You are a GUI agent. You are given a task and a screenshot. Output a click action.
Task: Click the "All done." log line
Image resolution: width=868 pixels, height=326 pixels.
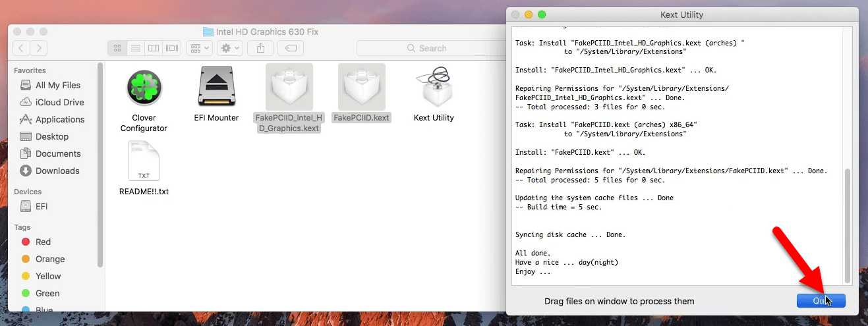pos(533,253)
